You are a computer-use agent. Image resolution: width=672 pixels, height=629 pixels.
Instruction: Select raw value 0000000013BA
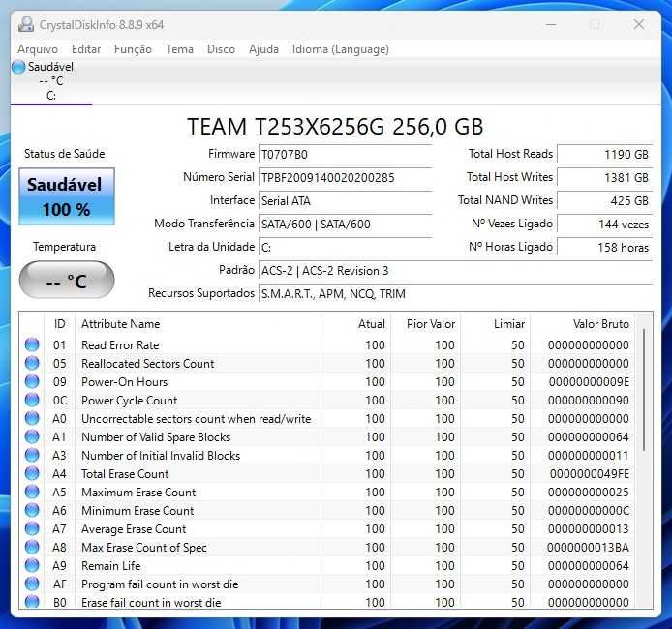tap(588, 547)
